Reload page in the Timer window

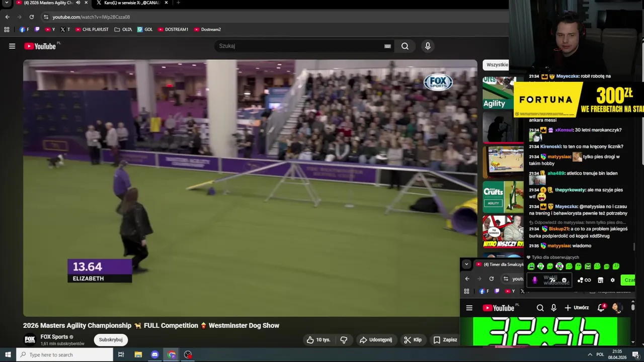(492, 279)
